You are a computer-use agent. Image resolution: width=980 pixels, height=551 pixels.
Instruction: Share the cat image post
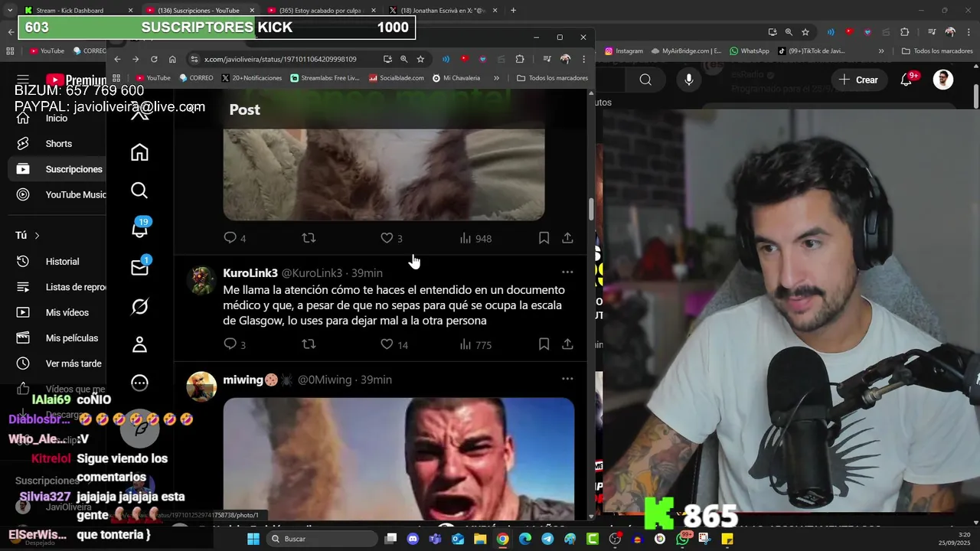(567, 238)
